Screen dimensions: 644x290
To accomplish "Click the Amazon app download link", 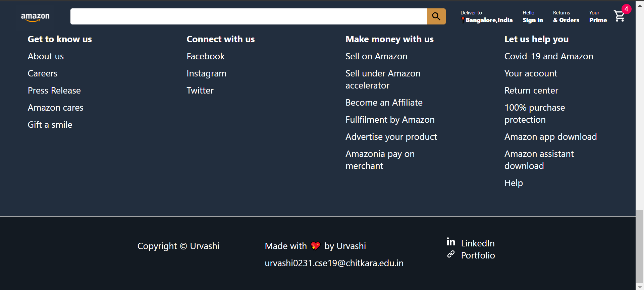I will (x=550, y=136).
